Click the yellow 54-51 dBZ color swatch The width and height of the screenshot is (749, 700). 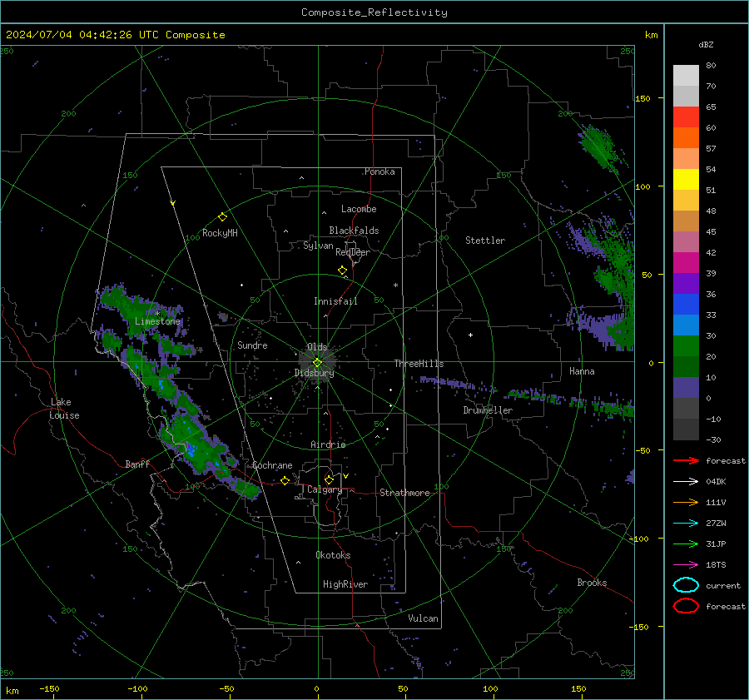(x=686, y=179)
